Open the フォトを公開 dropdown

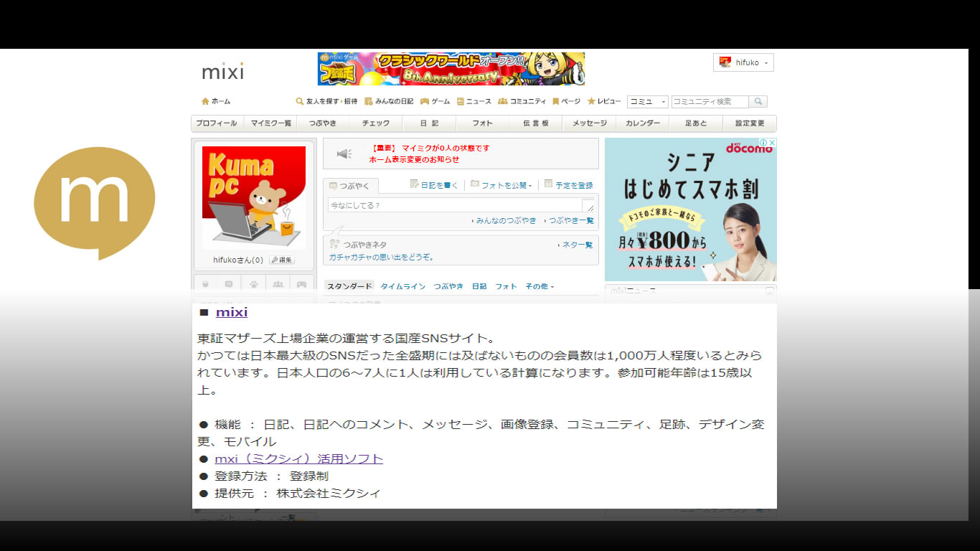click(x=501, y=185)
